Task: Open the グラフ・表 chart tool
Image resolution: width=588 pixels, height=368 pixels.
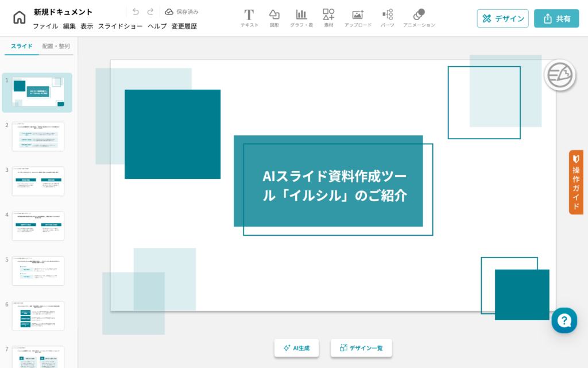Action: click(301, 18)
